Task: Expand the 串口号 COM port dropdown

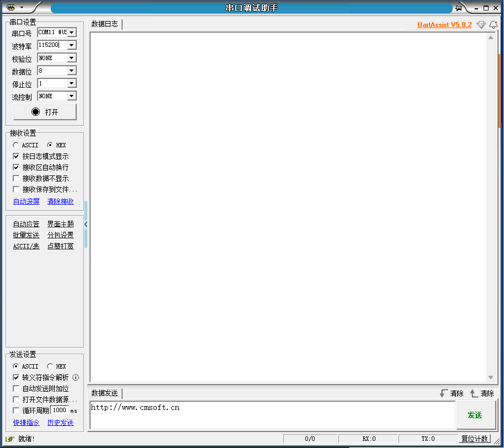Action: [x=72, y=33]
